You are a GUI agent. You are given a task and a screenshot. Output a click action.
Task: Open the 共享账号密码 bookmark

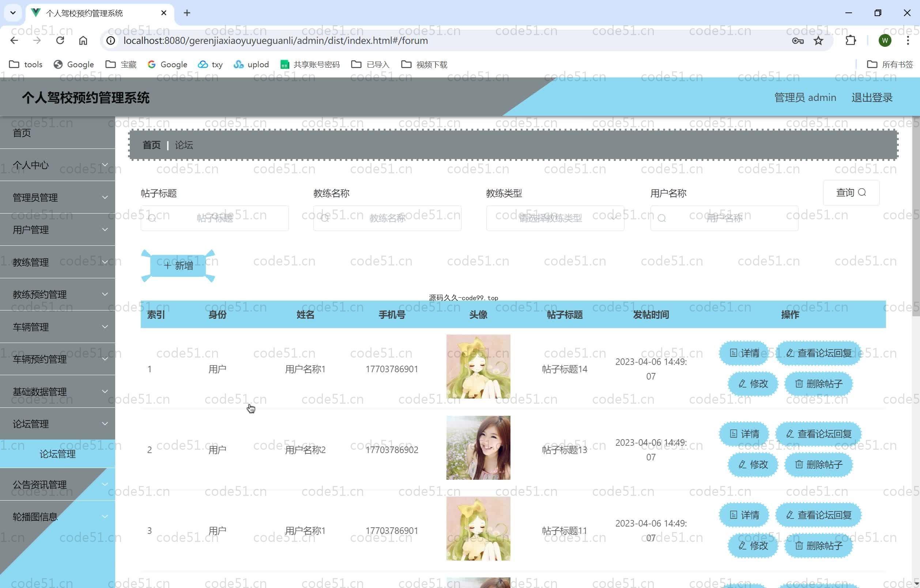coord(310,64)
